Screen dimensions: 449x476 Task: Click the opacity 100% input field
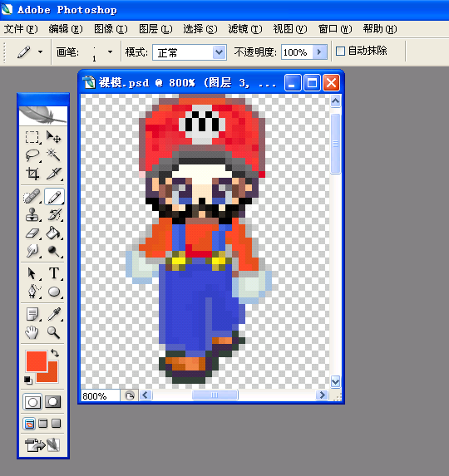pyautogui.click(x=297, y=52)
